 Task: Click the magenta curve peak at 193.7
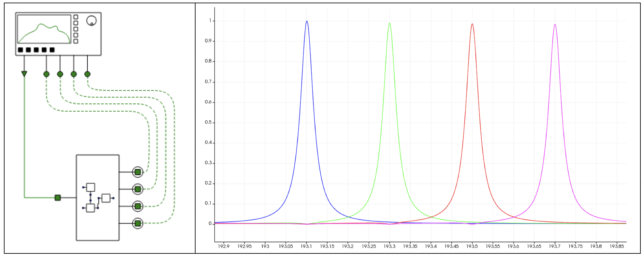point(555,25)
